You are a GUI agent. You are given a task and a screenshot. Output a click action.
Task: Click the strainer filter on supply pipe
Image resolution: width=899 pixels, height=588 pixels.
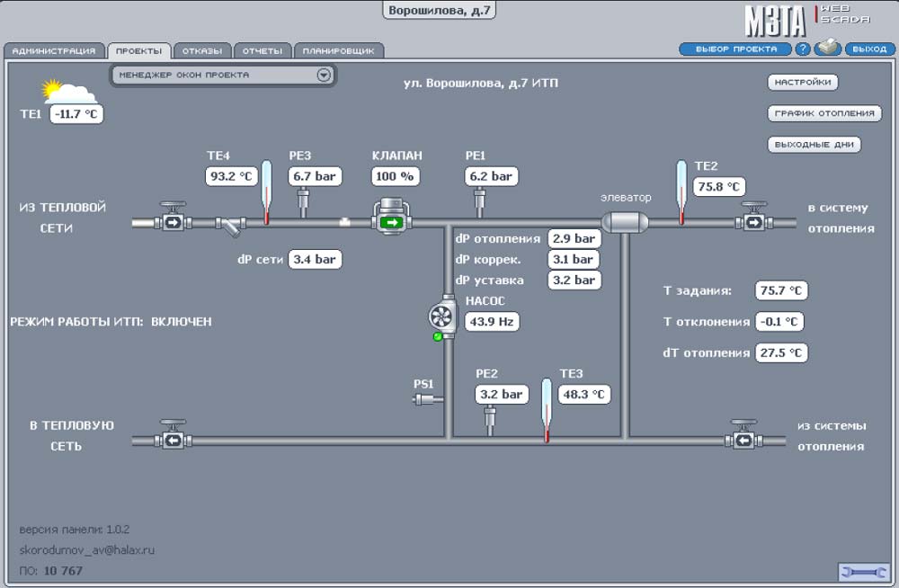coord(230,226)
